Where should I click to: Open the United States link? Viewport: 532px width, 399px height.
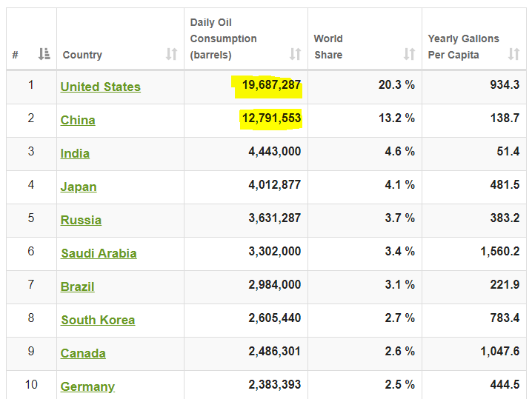click(100, 87)
